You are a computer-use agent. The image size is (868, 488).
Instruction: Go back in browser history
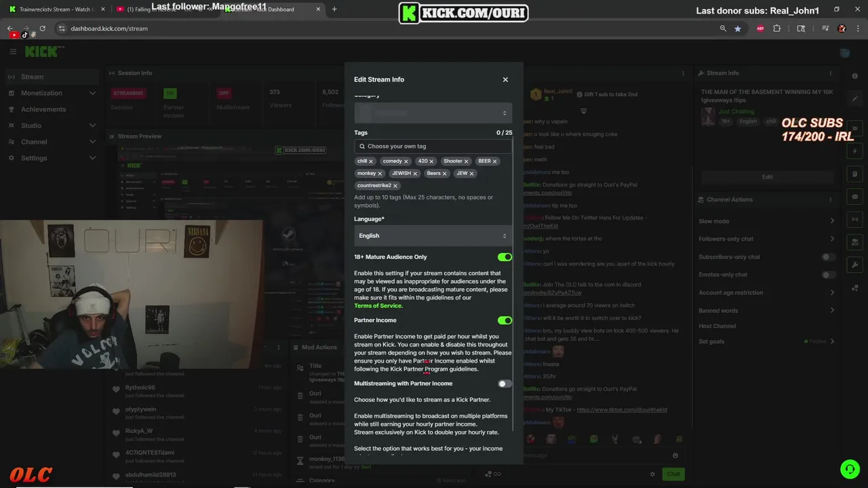tap(10, 28)
